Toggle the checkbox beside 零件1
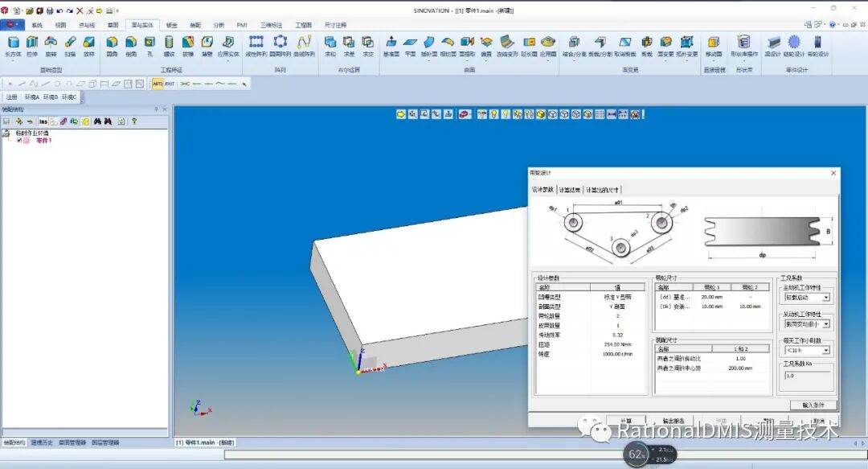Screen dimensions: 868x469 point(19,141)
